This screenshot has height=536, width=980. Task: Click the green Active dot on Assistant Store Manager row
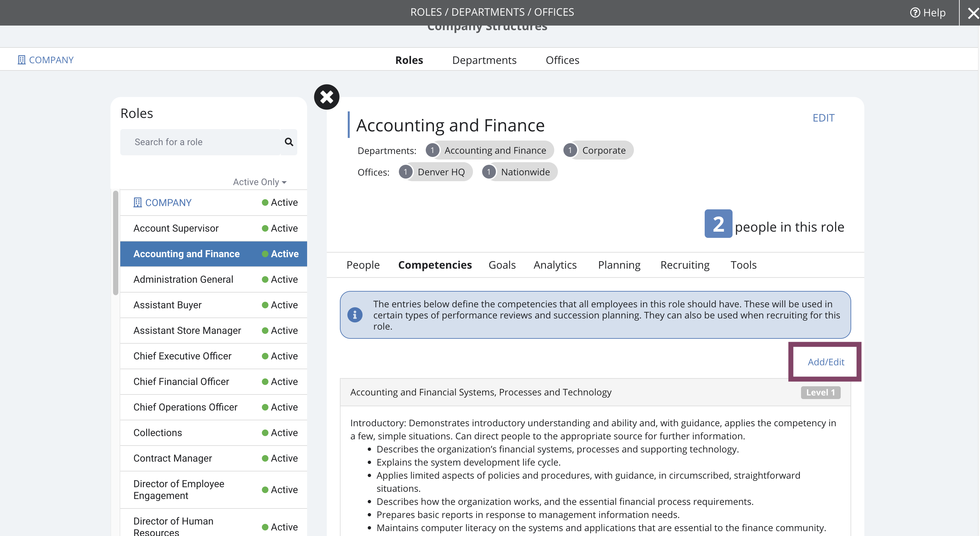265,331
